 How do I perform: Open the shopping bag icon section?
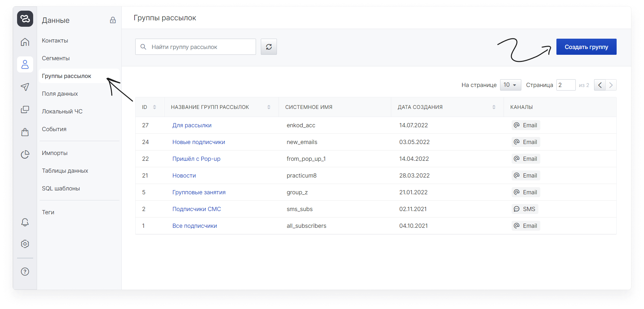tap(25, 132)
